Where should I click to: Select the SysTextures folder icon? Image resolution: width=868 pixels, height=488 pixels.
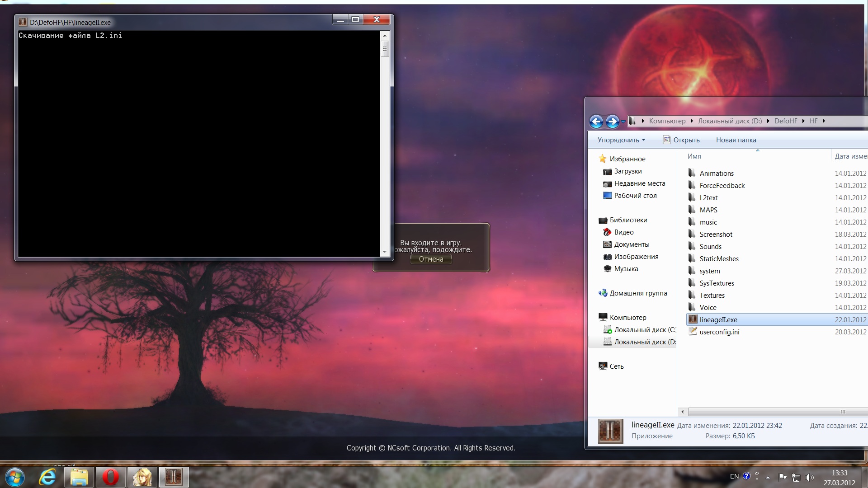click(x=692, y=283)
